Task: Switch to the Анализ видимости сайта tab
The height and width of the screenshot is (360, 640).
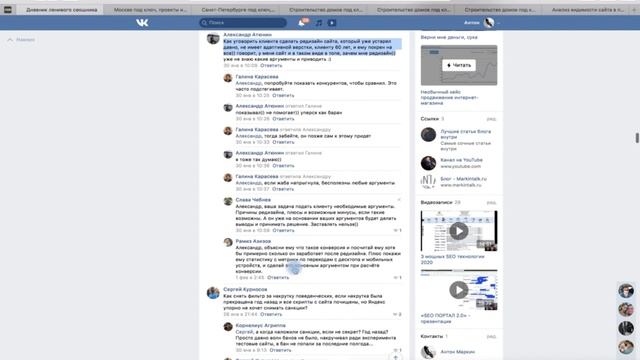Action: pos(589,9)
